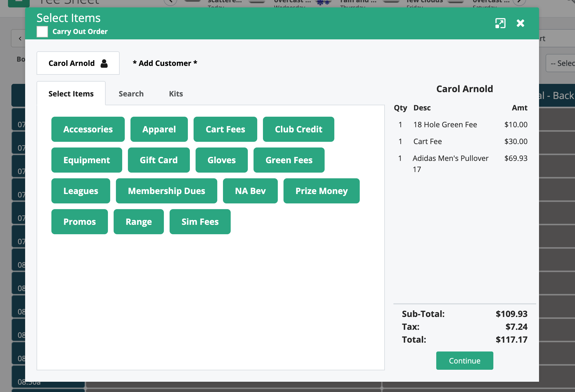The width and height of the screenshot is (575, 392).
Task: Expand the Select Items dialog to fullscreen
Action: [500, 23]
